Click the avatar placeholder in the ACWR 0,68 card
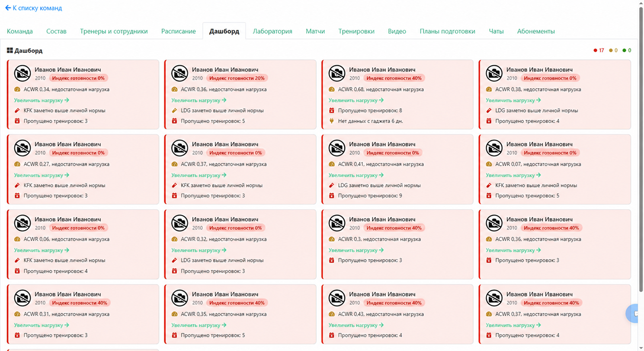Image resolution: width=644 pixels, height=351 pixels. point(337,73)
